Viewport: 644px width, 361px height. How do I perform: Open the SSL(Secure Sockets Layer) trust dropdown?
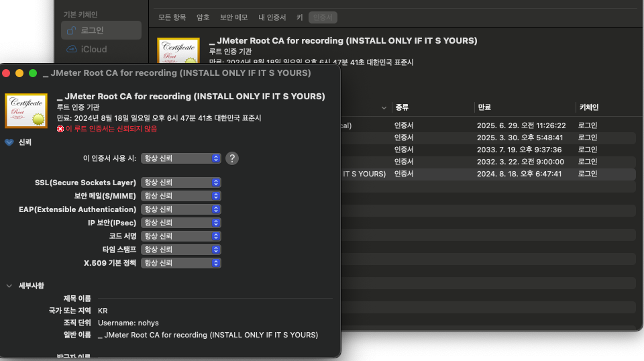tap(180, 183)
